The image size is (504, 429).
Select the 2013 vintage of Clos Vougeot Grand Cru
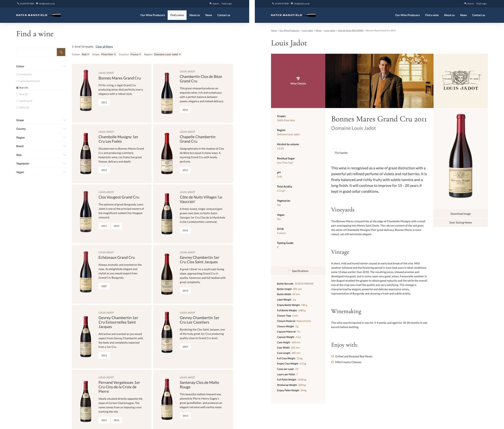[x=116, y=226]
